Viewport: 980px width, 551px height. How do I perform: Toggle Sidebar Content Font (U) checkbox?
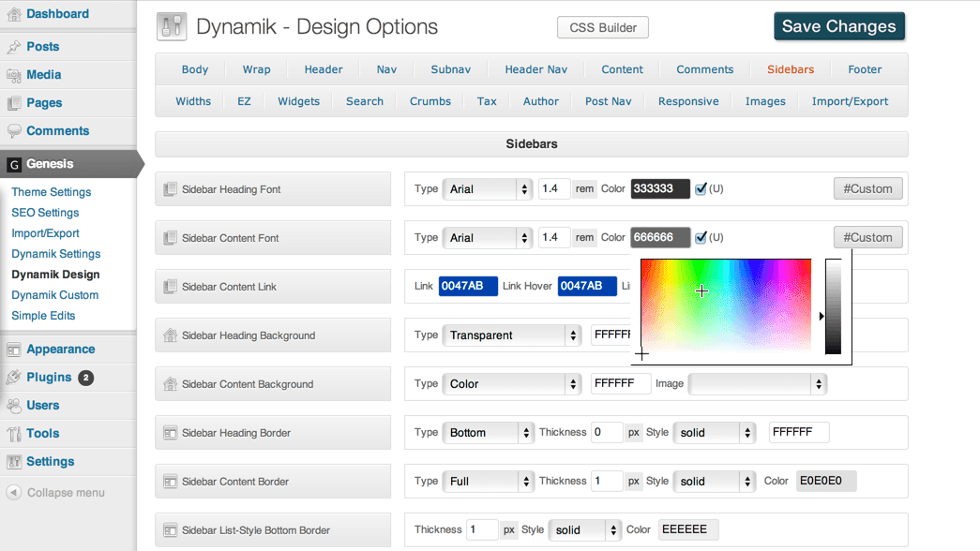701,238
